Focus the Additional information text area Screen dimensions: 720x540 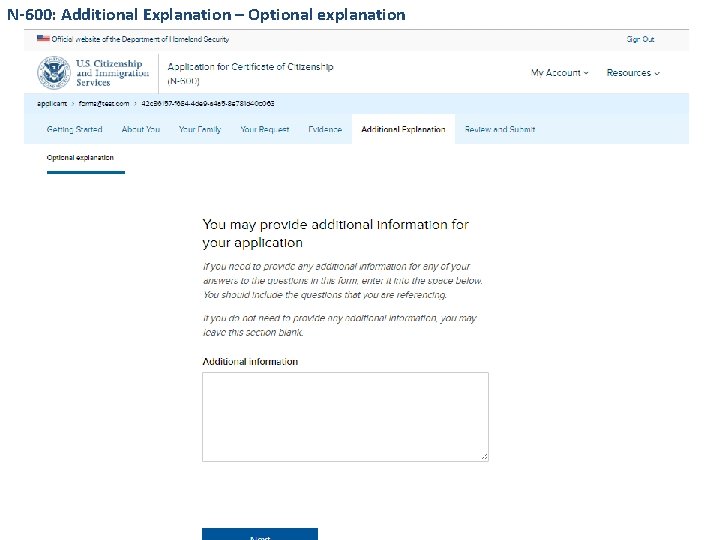345,417
